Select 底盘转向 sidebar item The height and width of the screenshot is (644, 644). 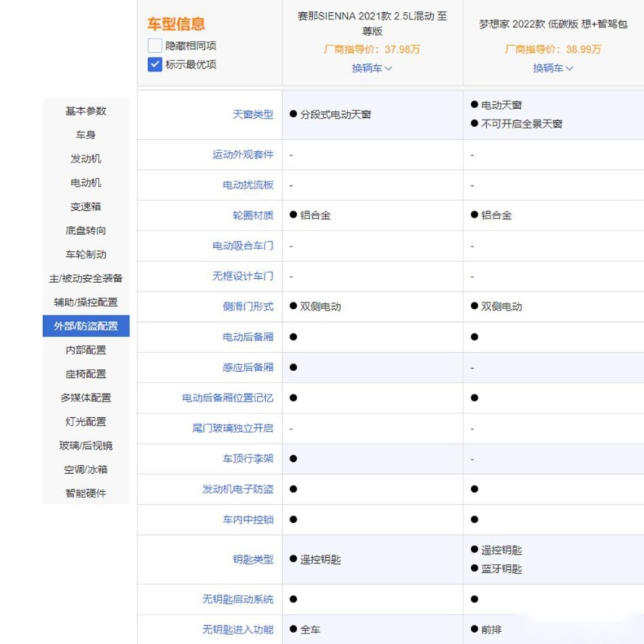pyautogui.click(x=86, y=231)
